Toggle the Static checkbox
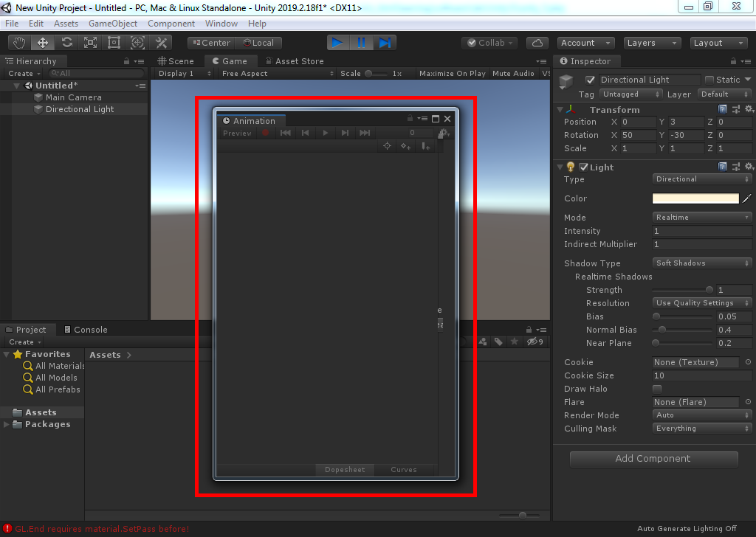 (709, 80)
